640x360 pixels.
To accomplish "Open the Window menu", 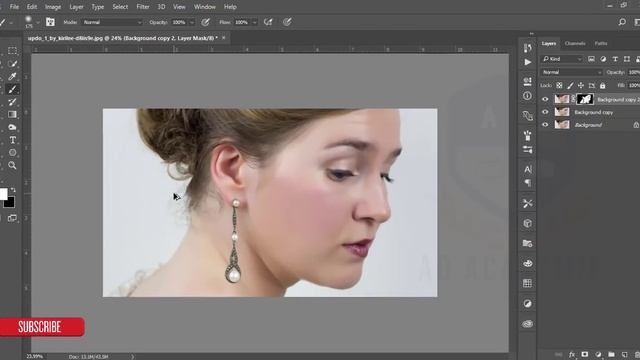I will 204,7.
